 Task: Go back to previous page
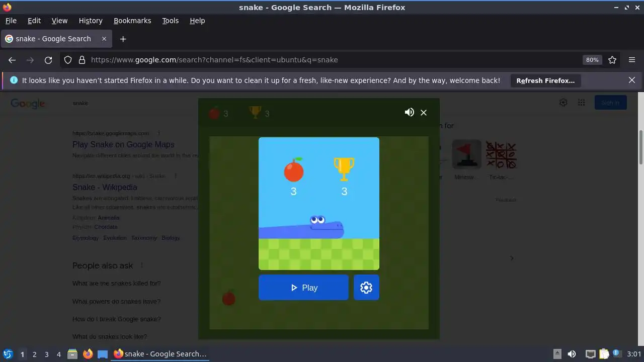pos(12,60)
